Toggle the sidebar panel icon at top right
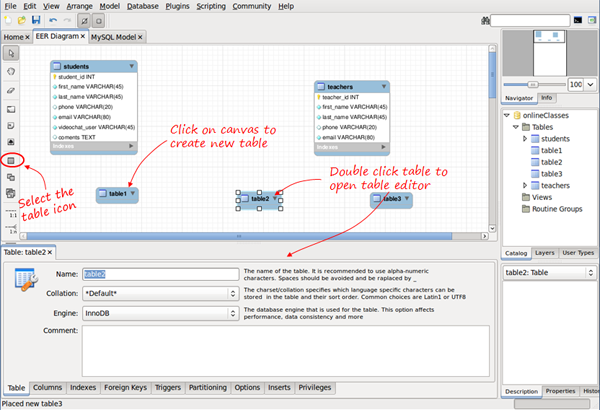Screen dimensions: 600x410 pos(592,20)
